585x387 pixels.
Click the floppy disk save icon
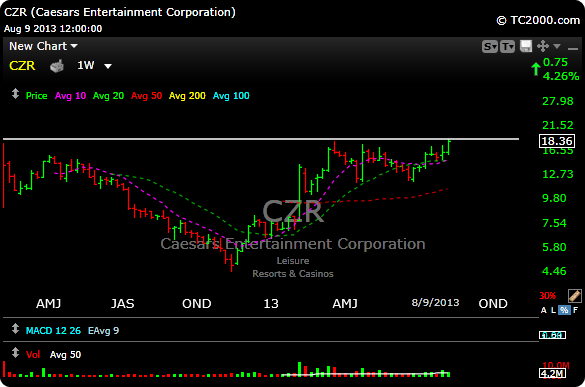[526, 46]
